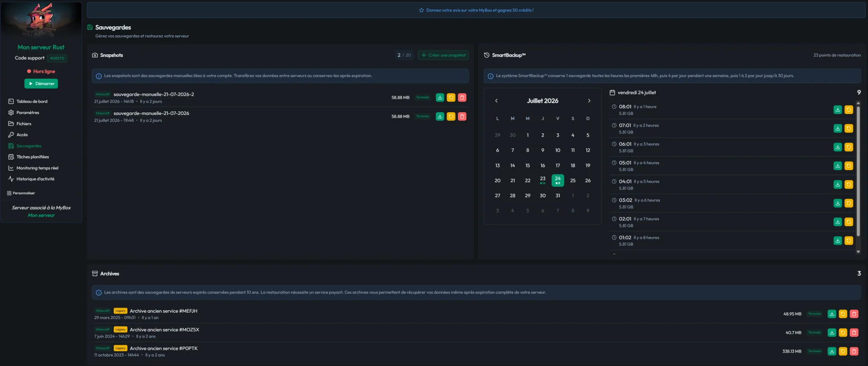The image size is (868, 366).
Task: Click 'sauvegarde-manuelle-21-07-2026' name
Action: (151, 114)
